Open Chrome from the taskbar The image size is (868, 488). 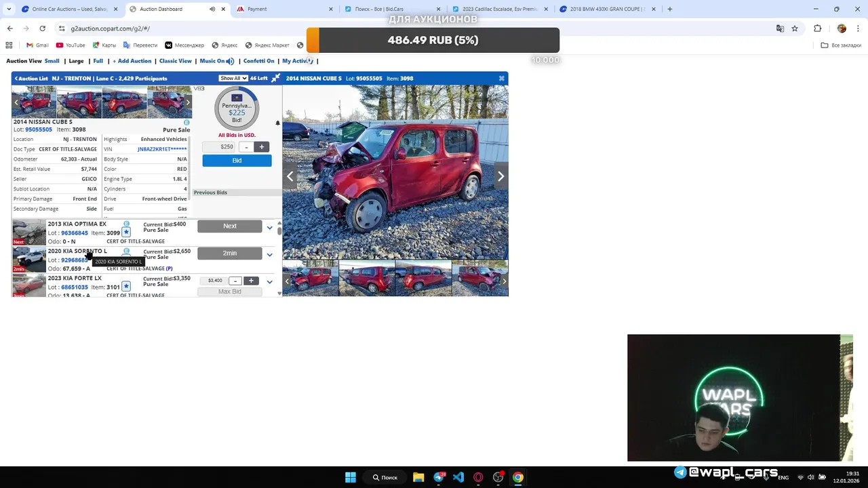coord(518,477)
